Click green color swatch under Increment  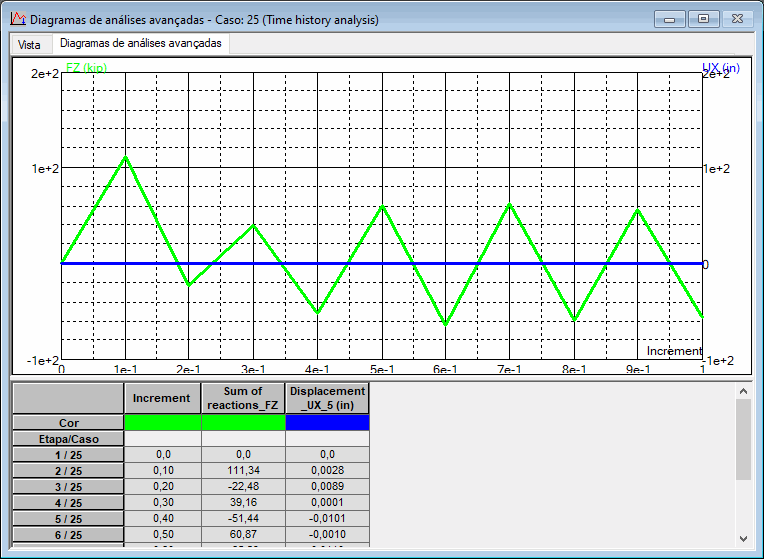pos(162,423)
